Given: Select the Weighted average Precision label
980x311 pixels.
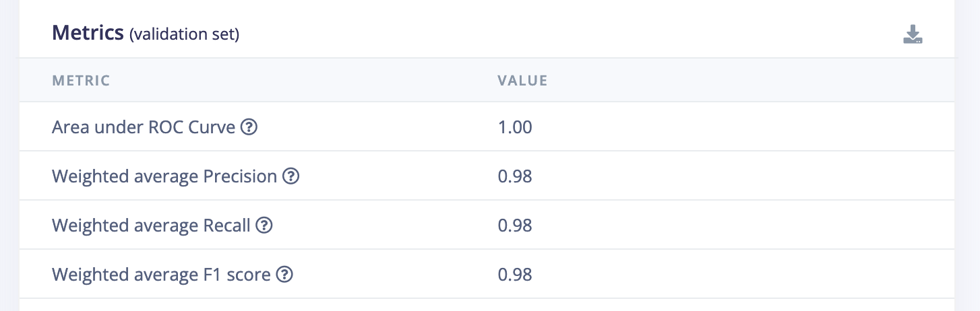Looking at the screenshot, I should point(164,176).
